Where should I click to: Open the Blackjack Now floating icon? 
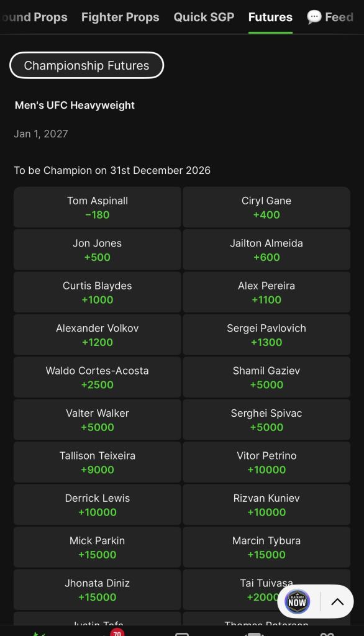[297, 601]
